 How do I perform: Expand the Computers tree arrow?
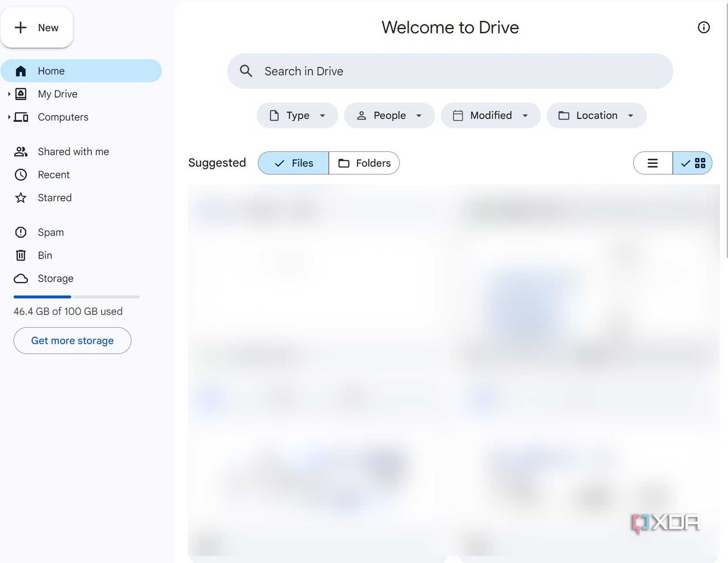point(9,117)
